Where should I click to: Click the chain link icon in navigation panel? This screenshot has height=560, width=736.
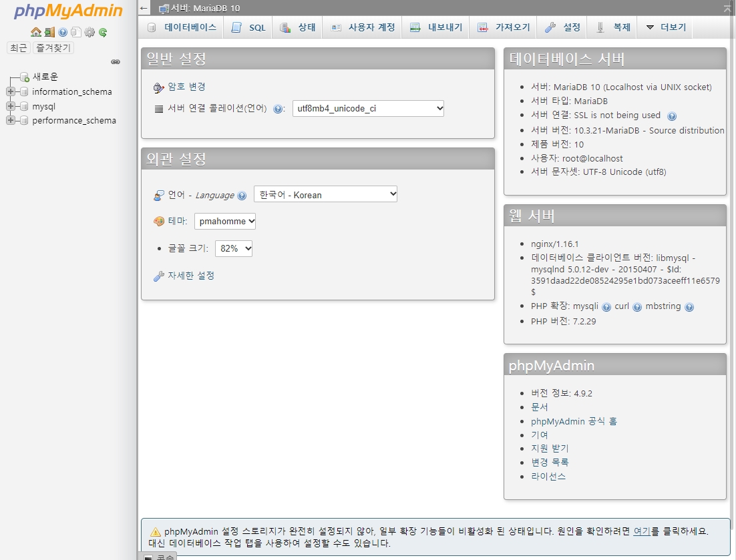click(x=116, y=62)
